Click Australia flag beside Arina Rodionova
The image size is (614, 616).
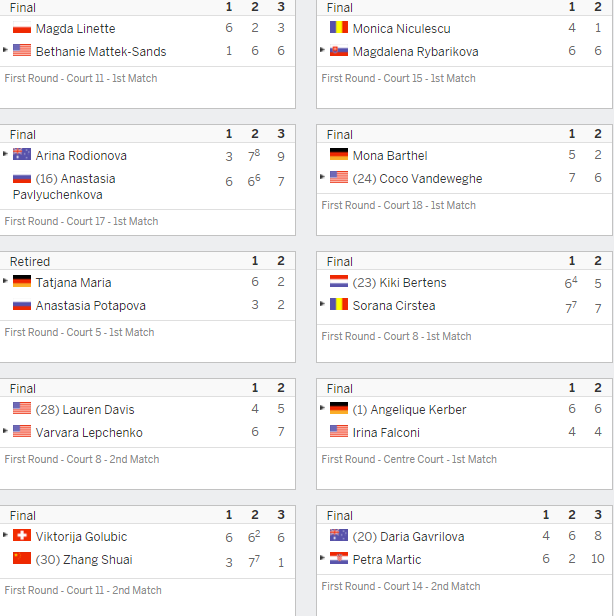[22, 155]
